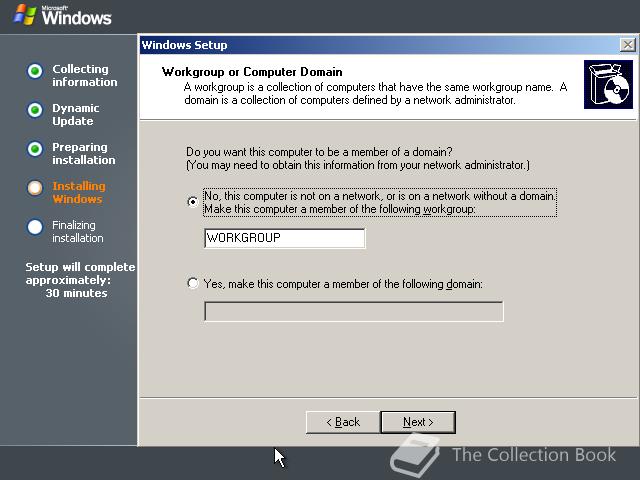Select the 'No, this computer is not on a network' option
The height and width of the screenshot is (480, 640).
(193, 202)
